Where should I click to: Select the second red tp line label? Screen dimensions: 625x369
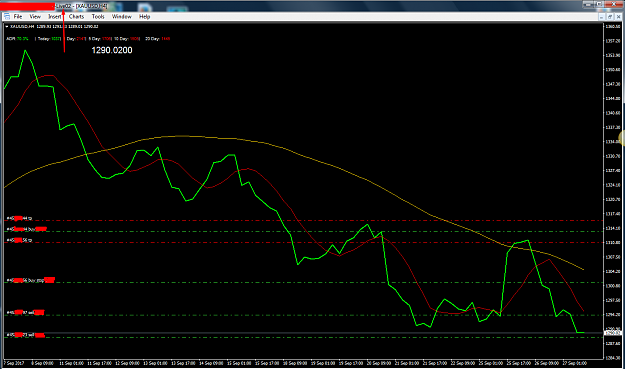(19, 240)
